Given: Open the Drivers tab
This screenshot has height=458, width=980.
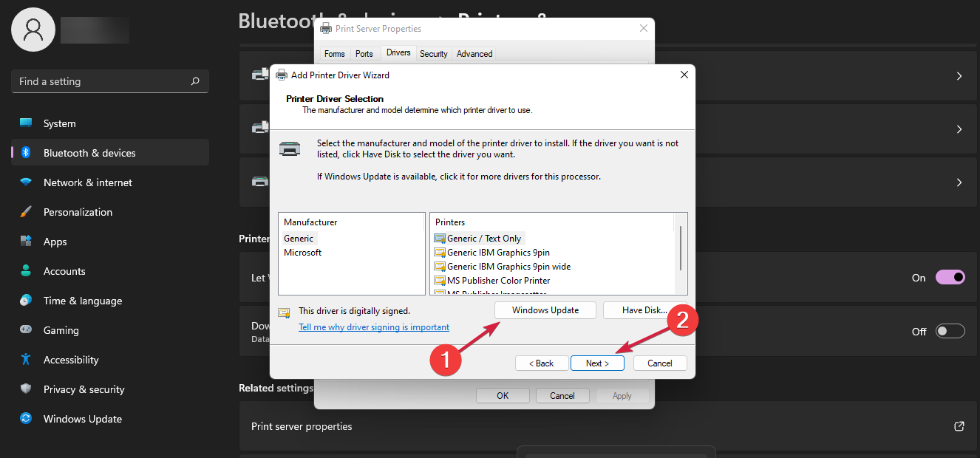Looking at the screenshot, I should [398, 52].
